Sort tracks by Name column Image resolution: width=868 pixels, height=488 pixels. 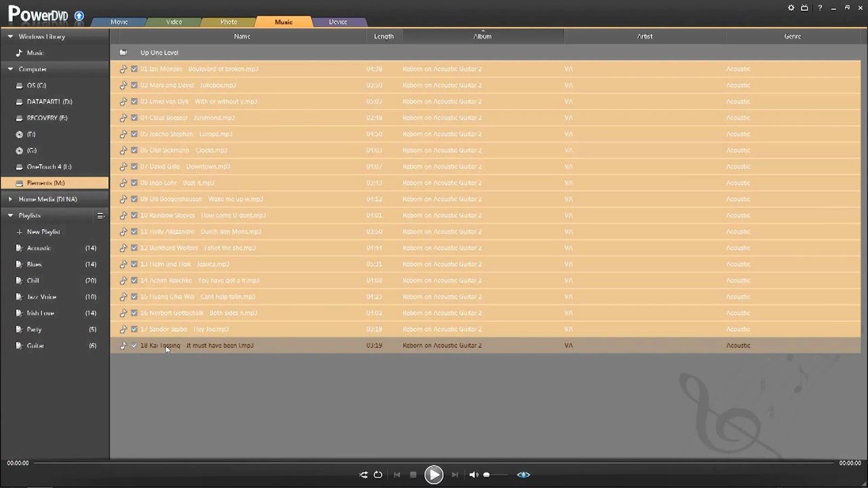pos(242,37)
